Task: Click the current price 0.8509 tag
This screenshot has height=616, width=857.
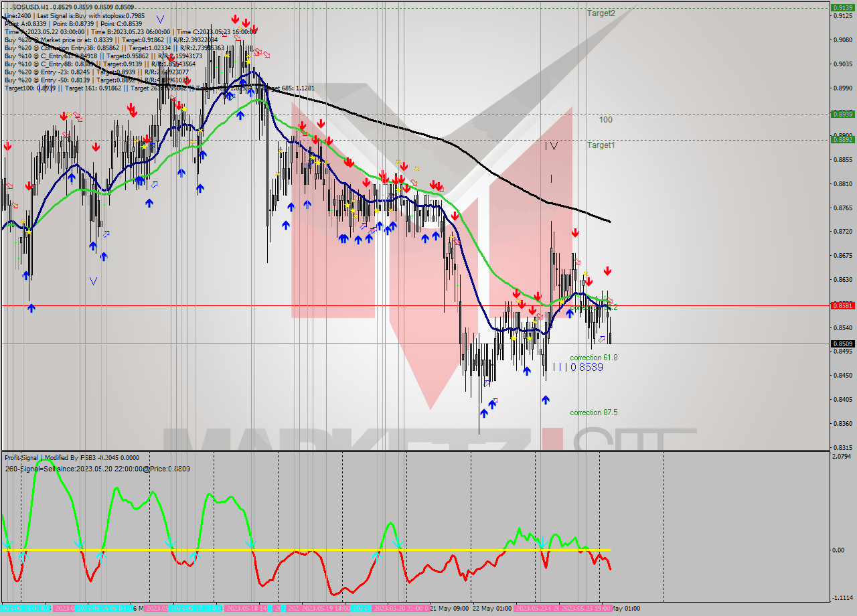Action: click(x=842, y=343)
